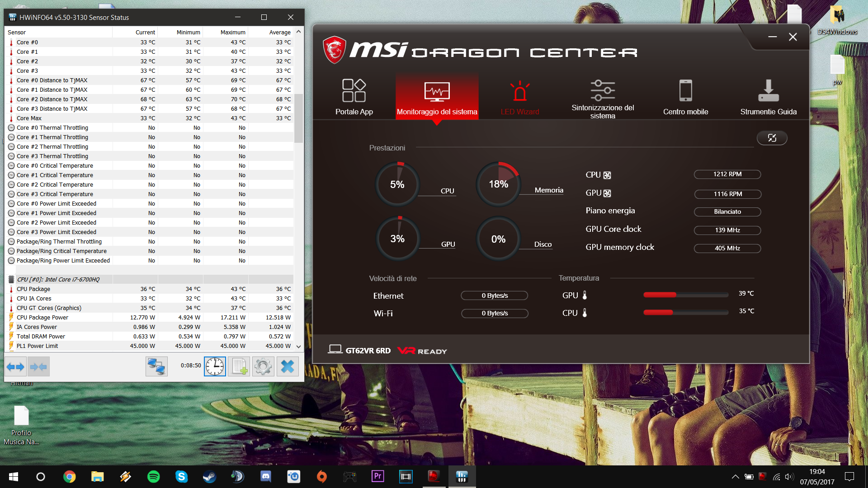Click the MSI dragon shield logo
The image size is (868, 488).
(x=335, y=50)
